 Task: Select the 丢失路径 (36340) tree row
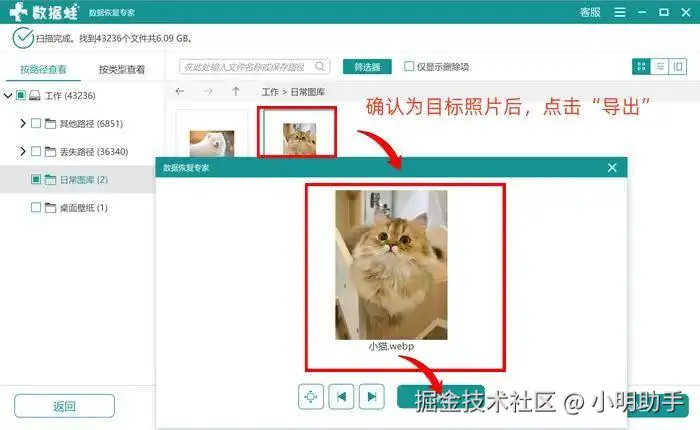click(78, 151)
